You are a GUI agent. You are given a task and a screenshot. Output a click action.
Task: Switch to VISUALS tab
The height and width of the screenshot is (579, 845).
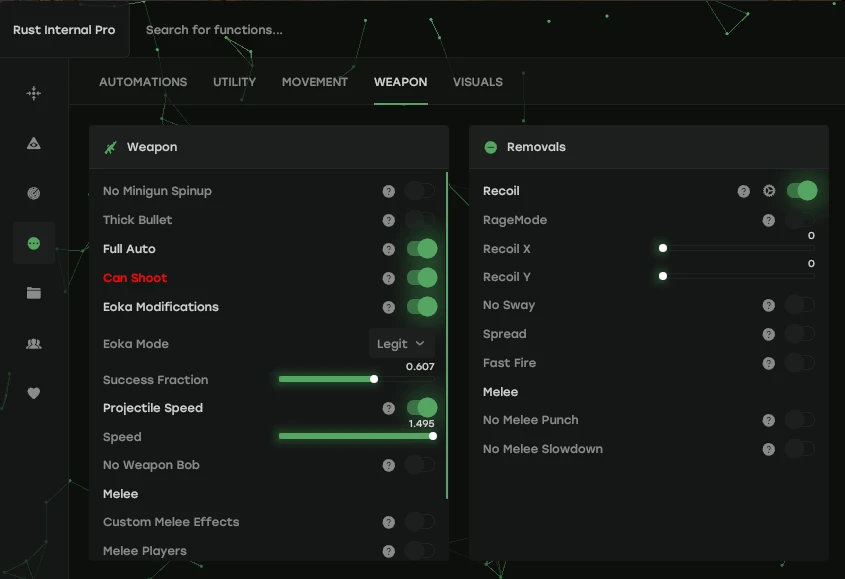point(477,82)
